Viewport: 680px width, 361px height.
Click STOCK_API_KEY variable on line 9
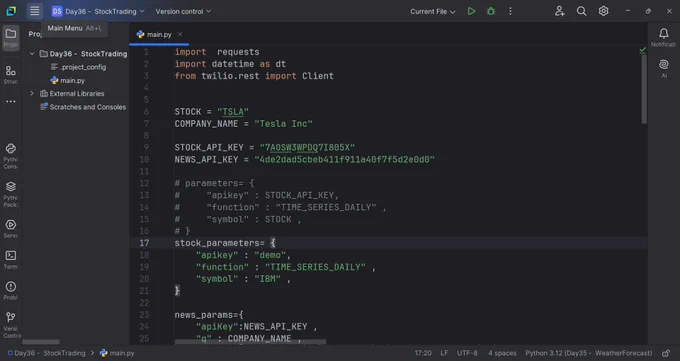click(x=209, y=148)
